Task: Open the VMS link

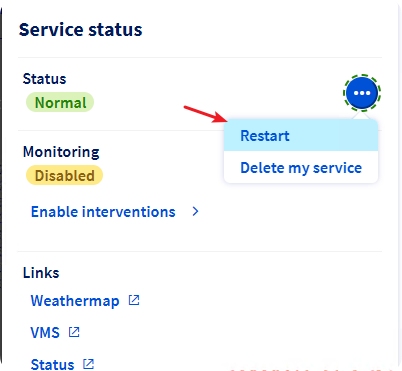Action: [45, 333]
